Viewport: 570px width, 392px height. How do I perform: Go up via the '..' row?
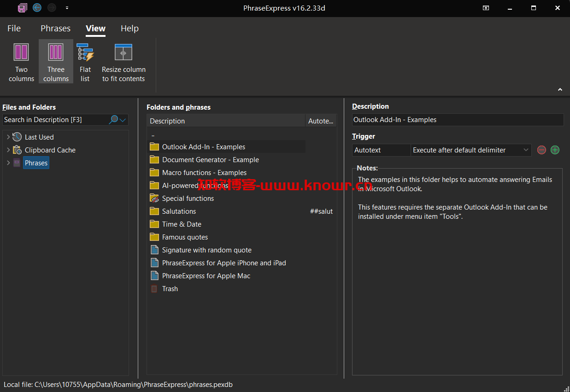(153, 135)
